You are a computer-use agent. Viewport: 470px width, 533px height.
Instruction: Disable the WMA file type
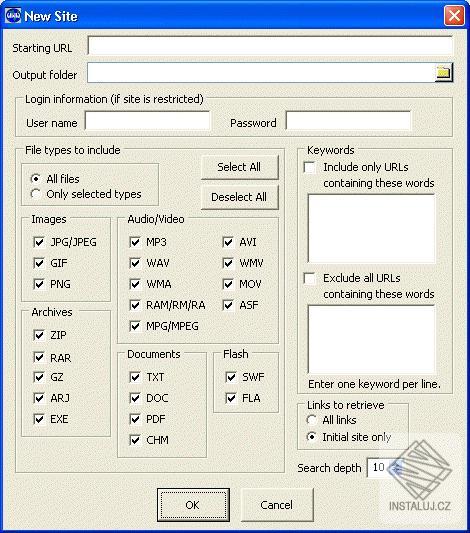(135, 284)
